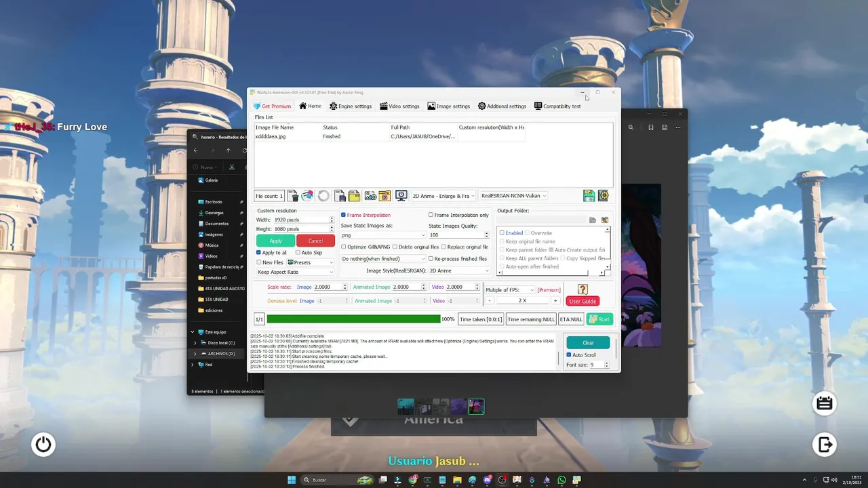
Task: Open the red User Guide button
Action: tap(583, 301)
